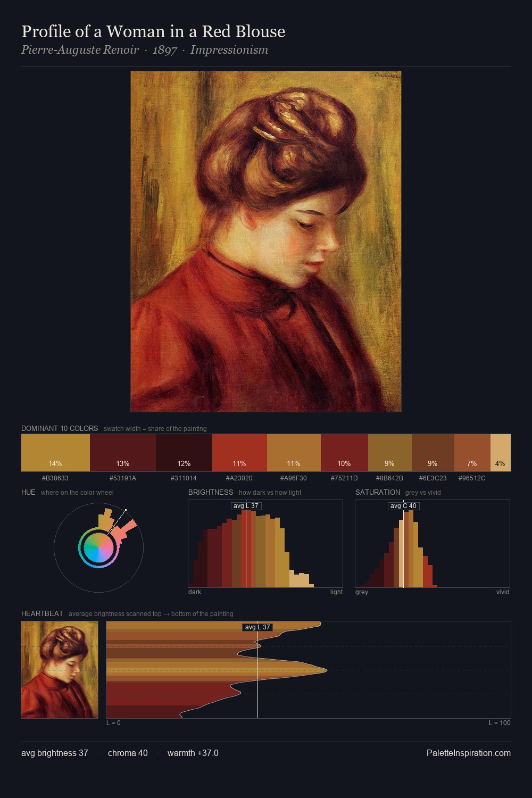
Task: Click the style label 'Impressionism'
Action: [229, 50]
